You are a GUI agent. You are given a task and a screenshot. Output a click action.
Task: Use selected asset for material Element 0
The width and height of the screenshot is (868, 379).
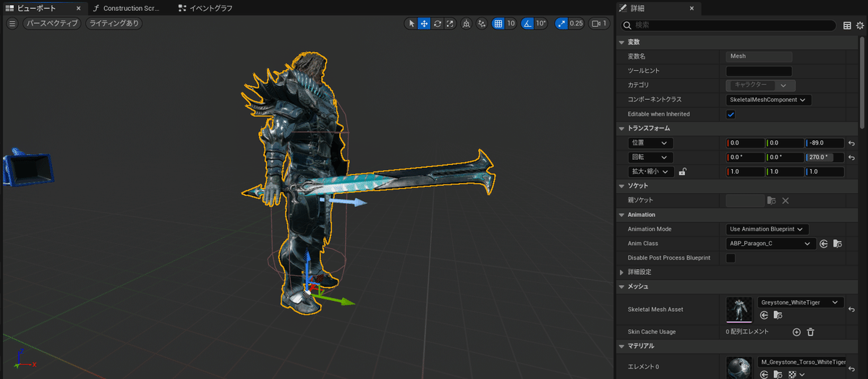pyautogui.click(x=765, y=374)
